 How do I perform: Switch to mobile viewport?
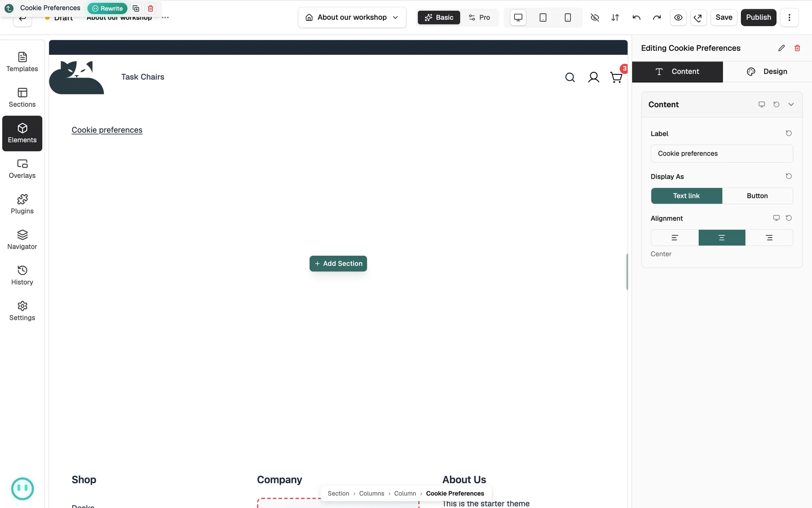click(568, 17)
